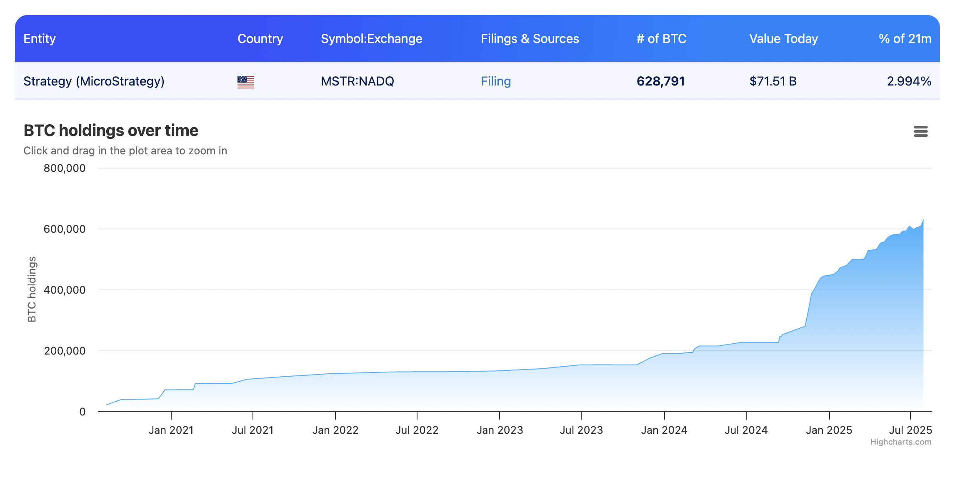The width and height of the screenshot is (980, 478).
Task: Select the Entity column header
Action: [x=40, y=38]
